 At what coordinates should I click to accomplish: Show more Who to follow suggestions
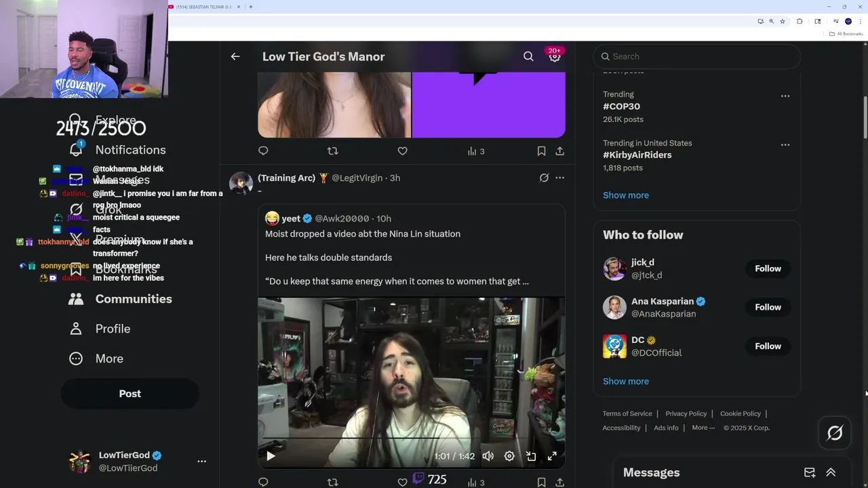click(x=626, y=382)
